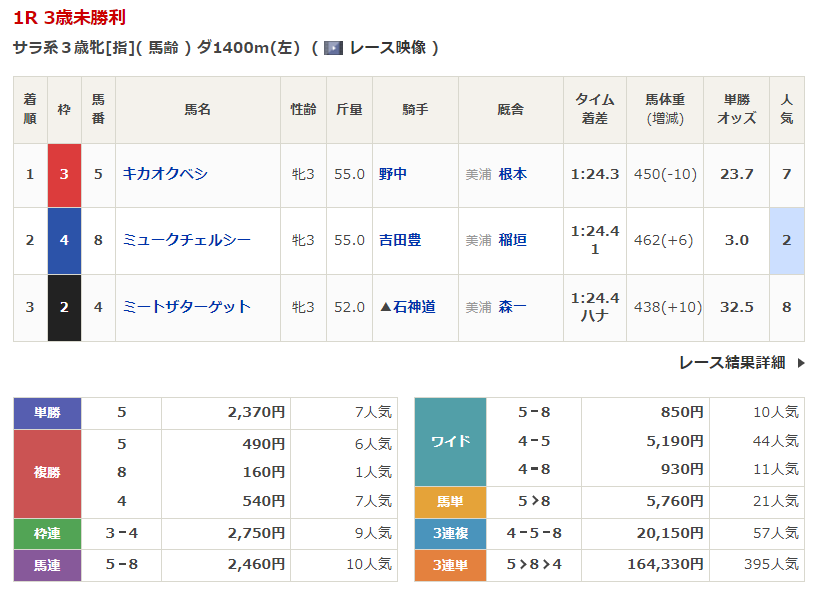The height and width of the screenshot is (592, 818).
Task: Open the ミュークチェルシー horse page
Action: point(186,240)
